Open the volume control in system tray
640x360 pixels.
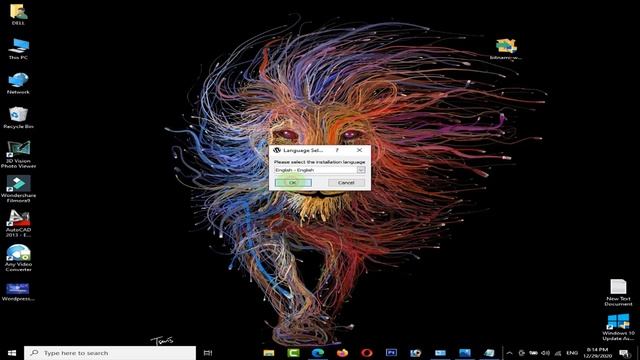pos(545,353)
